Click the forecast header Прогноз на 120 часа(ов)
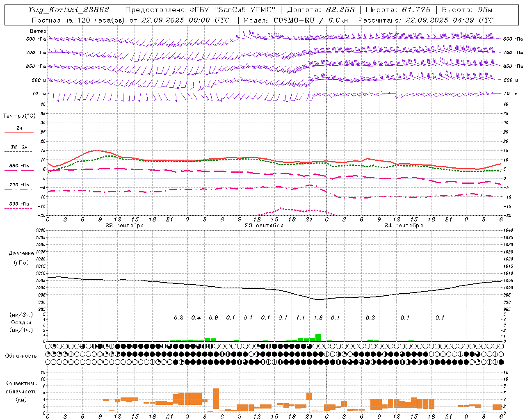The image size is (525, 420). pyautogui.click(x=79, y=20)
